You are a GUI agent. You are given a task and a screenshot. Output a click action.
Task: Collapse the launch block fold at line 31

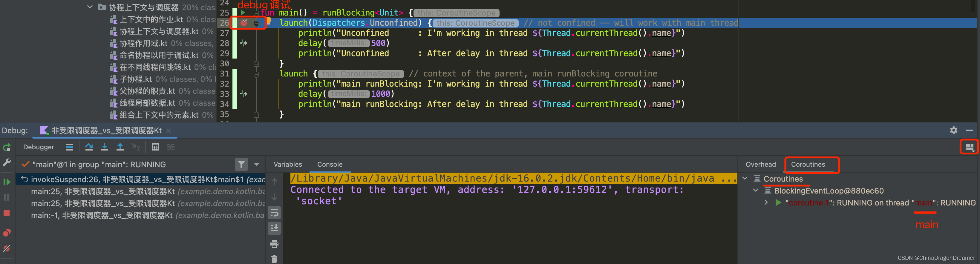pyautogui.click(x=256, y=74)
